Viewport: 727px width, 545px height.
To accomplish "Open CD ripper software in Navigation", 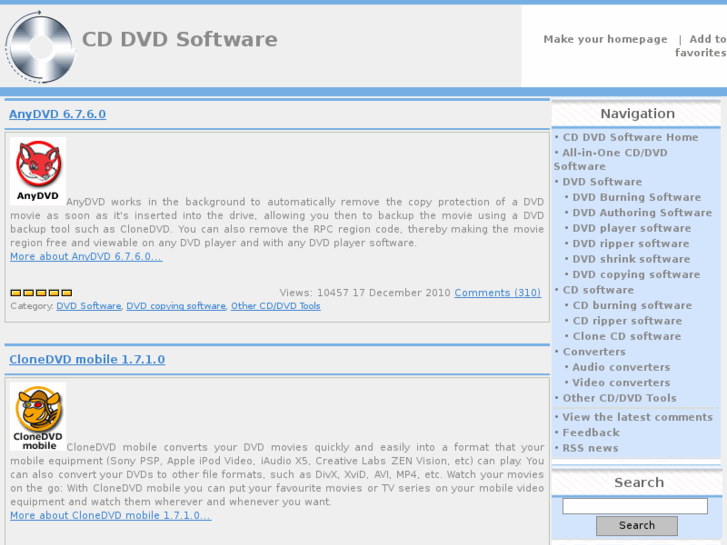I will (627, 321).
